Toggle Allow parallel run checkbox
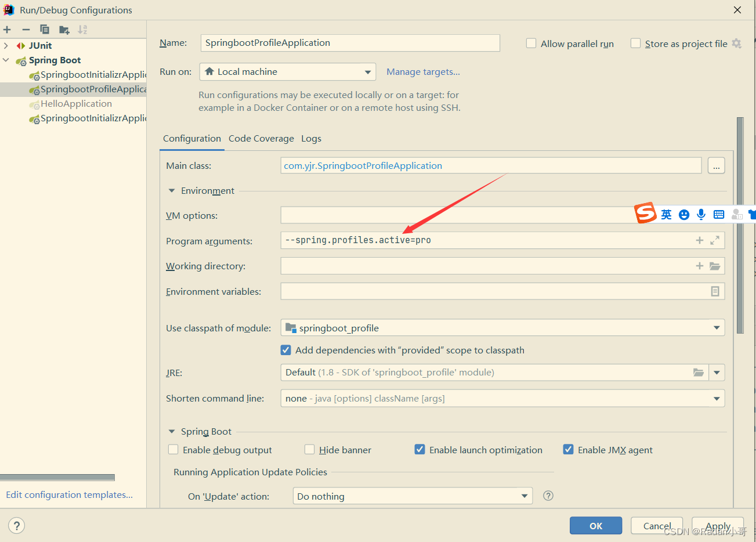Image resolution: width=756 pixels, height=542 pixels. (531, 44)
